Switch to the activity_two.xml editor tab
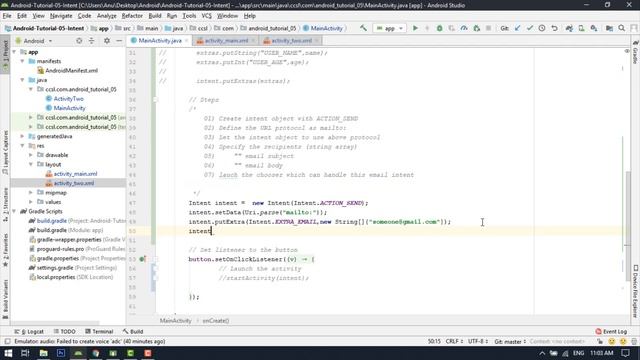640x360 pixels. click(291, 41)
